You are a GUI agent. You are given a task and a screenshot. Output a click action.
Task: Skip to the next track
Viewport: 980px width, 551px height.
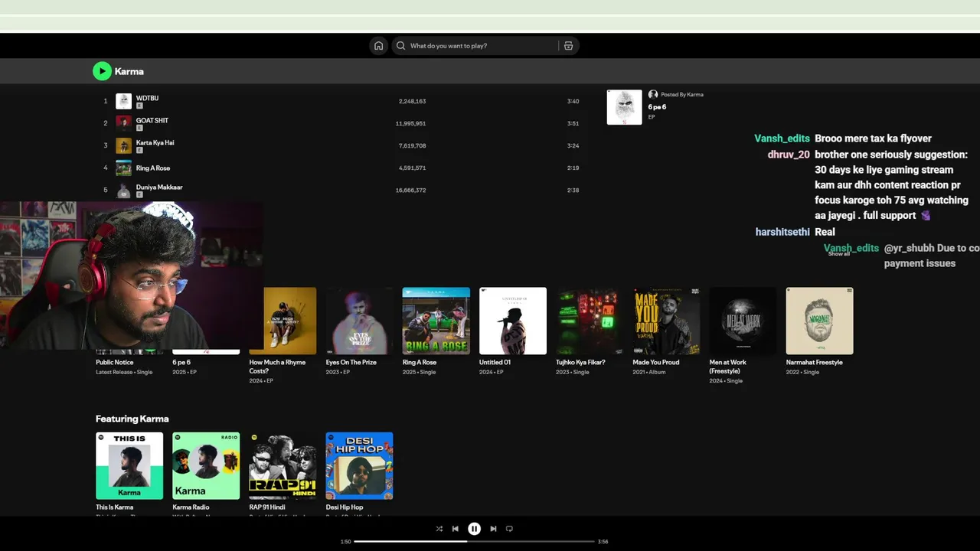493,529
